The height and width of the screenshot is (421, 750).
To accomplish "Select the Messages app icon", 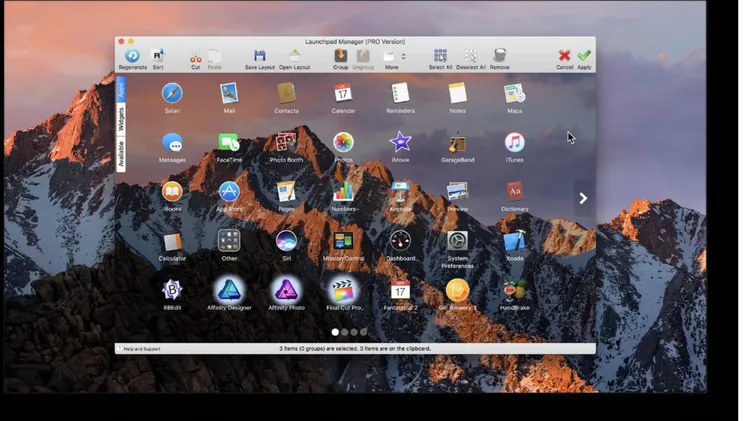I will tap(172, 142).
